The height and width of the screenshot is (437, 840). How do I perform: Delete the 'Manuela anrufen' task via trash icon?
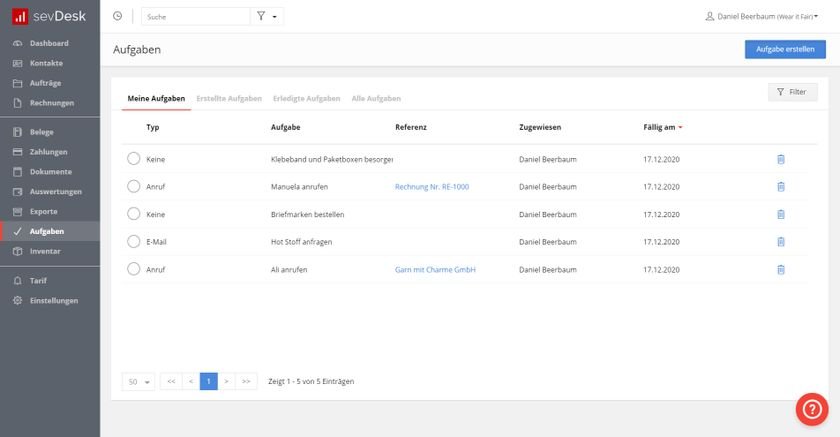[x=781, y=187]
